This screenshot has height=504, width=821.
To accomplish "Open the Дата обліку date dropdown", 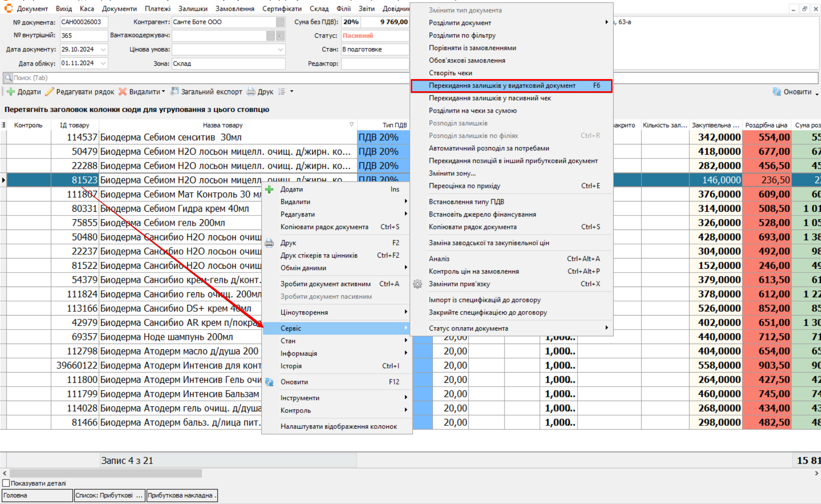I will coord(103,63).
